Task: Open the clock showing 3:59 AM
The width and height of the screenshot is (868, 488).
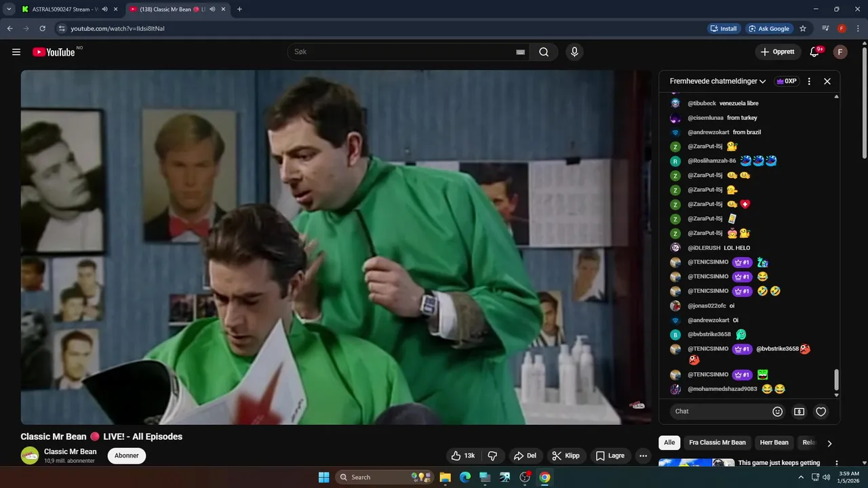Action: point(849,477)
